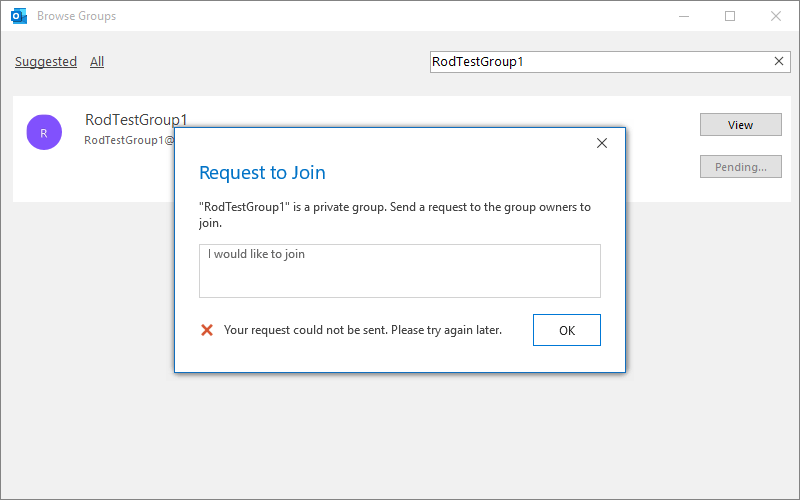
Task: Click the red X error icon
Action: (207, 330)
